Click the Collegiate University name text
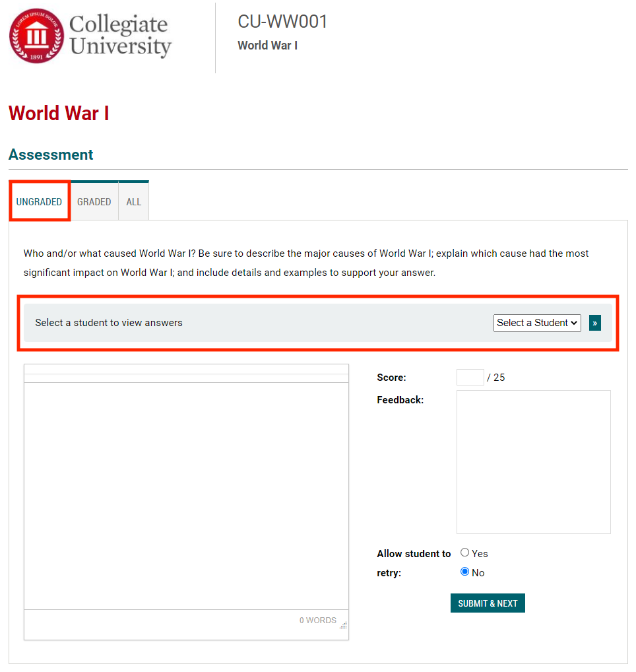The image size is (636, 672). (120, 35)
